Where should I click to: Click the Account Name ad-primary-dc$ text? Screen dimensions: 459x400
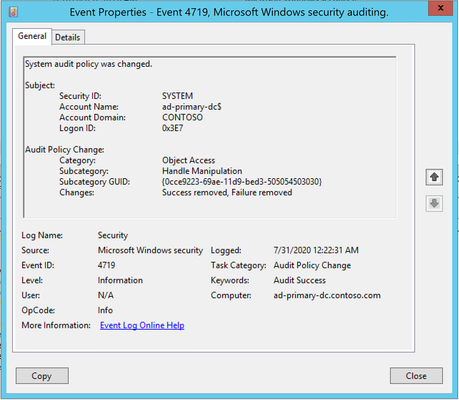coord(192,107)
